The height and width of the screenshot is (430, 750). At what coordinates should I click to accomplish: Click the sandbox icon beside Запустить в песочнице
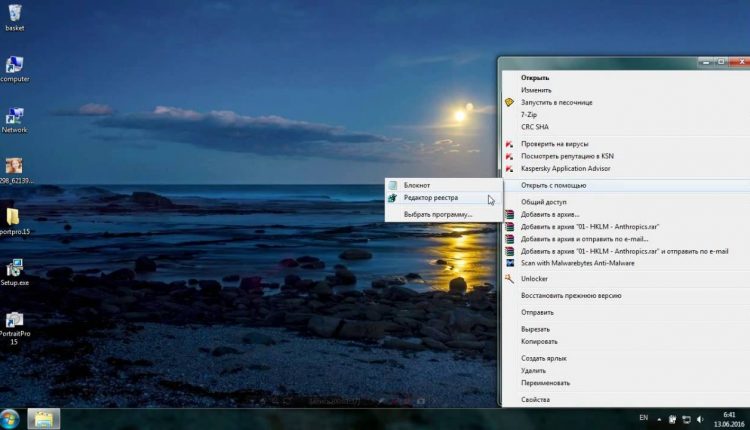(x=509, y=102)
